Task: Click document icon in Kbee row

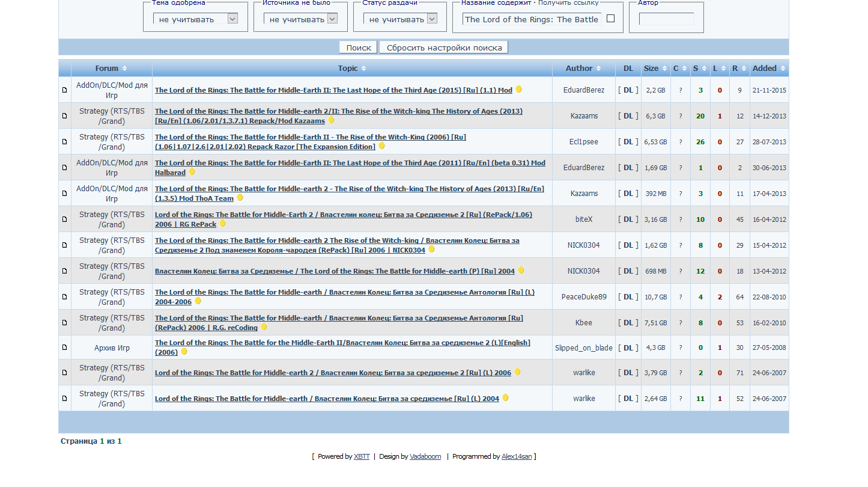Action: click(x=65, y=323)
